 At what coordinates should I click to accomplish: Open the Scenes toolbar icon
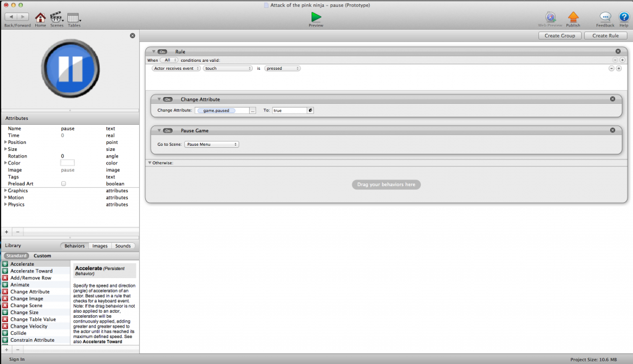tap(56, 17)
